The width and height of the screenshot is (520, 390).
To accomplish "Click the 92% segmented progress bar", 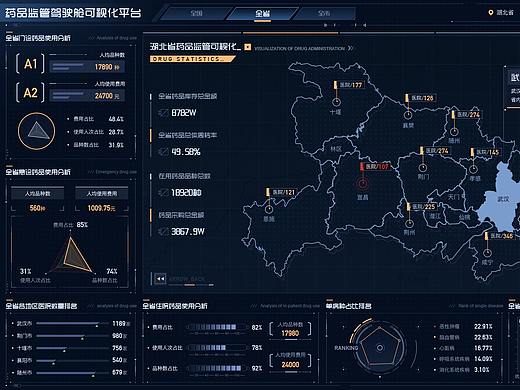I will click(x=217, y=368).
